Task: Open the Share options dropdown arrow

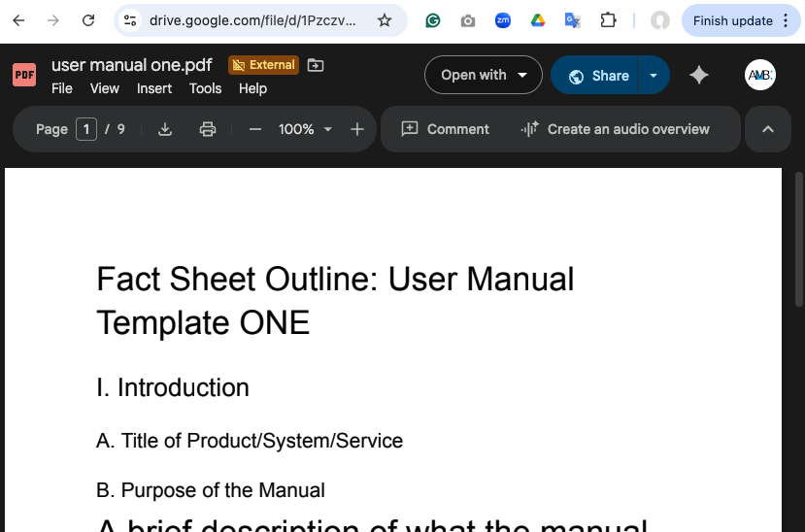Action: pos(654,75)
